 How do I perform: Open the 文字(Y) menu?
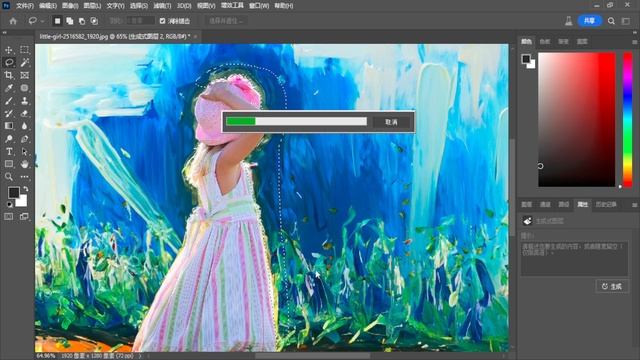click(116, 6)
